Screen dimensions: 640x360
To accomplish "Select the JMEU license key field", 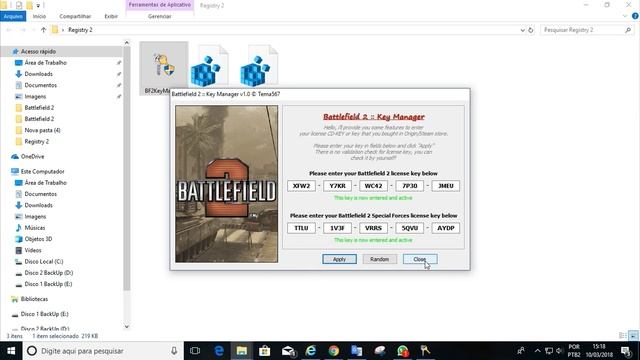I will coord(445,186).
